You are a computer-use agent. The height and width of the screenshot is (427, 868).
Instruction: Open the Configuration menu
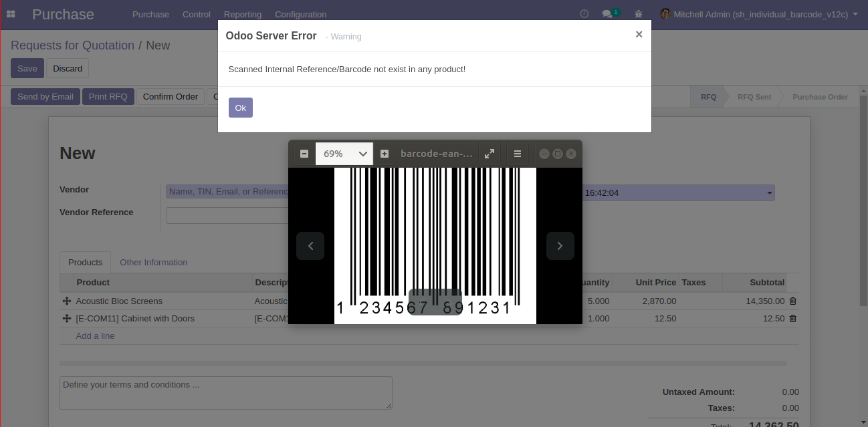pos(301,14)
